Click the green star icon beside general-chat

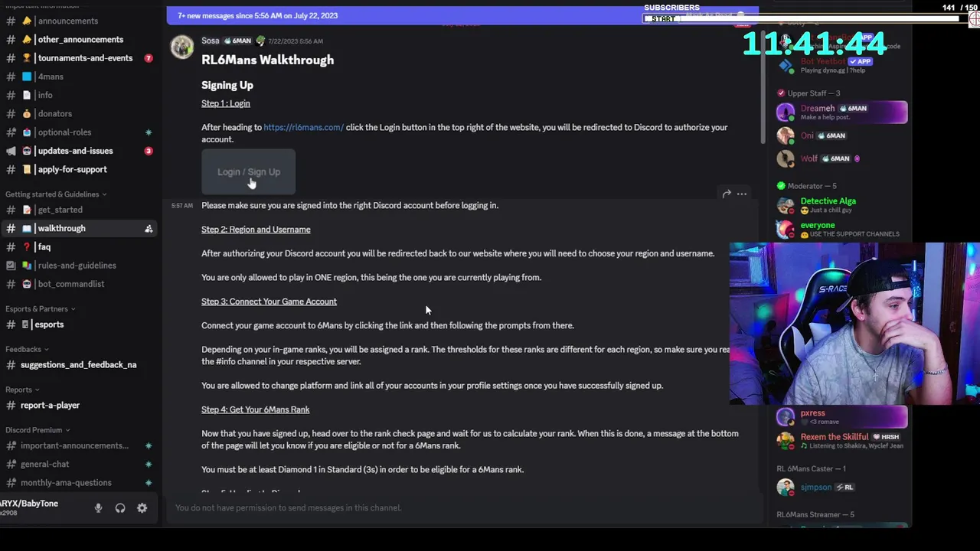[149, 464]
